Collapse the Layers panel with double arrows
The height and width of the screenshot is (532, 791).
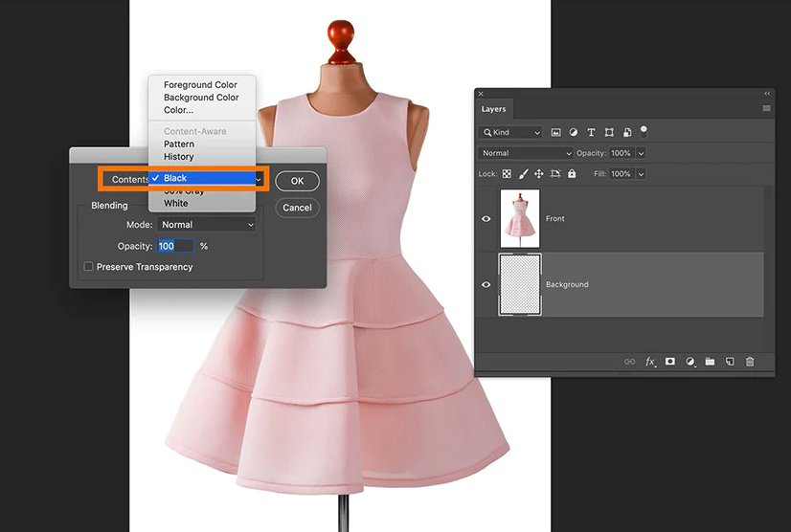click(767, 93)
